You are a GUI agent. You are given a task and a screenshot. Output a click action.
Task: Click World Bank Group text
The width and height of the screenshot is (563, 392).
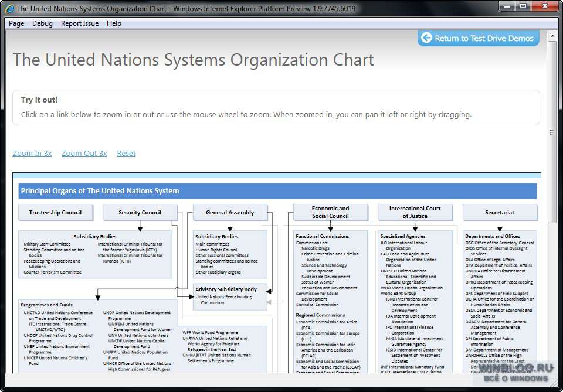pyautogui.click(x=398, y=294)
